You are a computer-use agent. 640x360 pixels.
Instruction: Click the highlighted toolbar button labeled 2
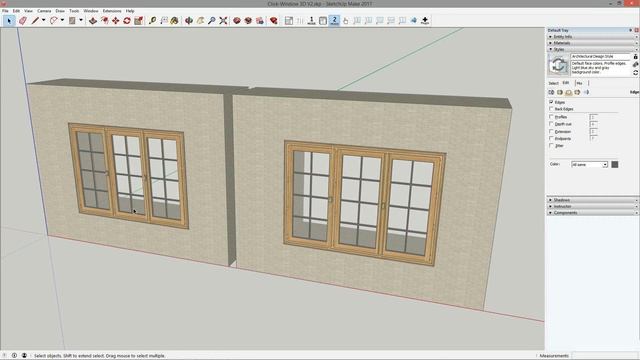[334, 20]
